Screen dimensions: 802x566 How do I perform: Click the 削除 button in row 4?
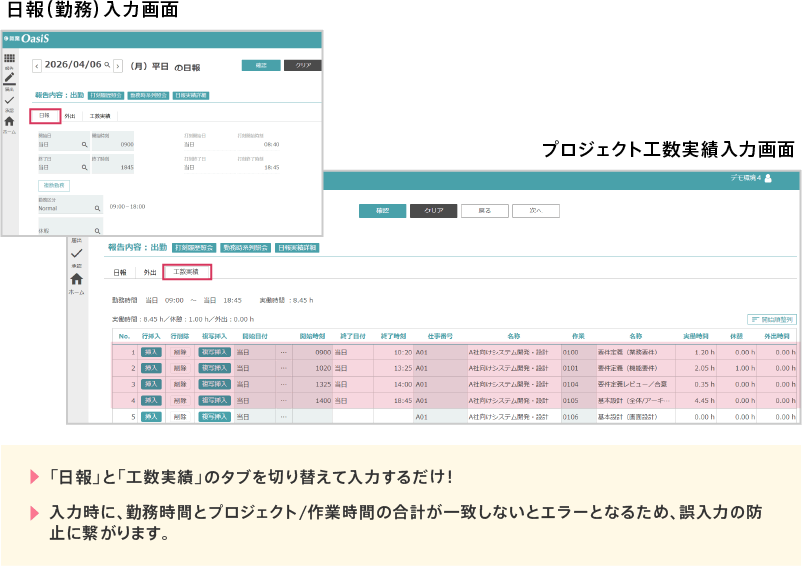point(180,401)
